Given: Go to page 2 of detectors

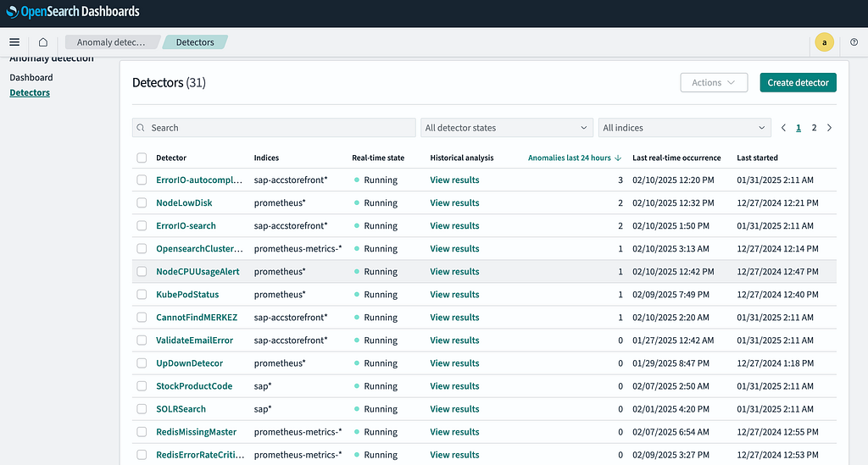Looking at the screenshot, I should [814, 128].
